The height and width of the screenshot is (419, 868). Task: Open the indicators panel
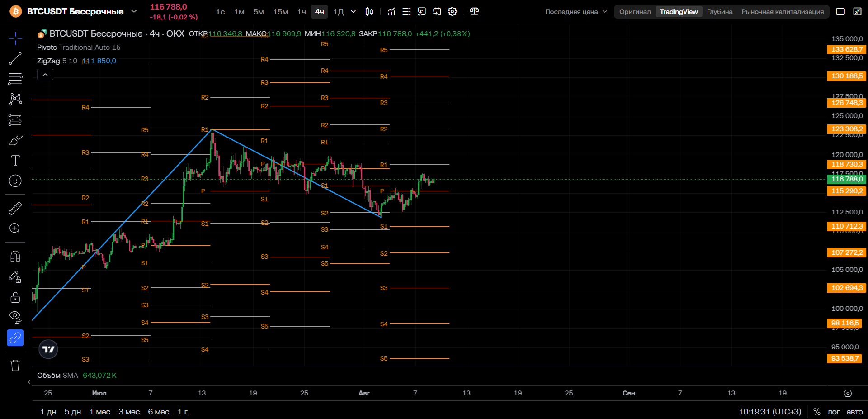(392, 12)
